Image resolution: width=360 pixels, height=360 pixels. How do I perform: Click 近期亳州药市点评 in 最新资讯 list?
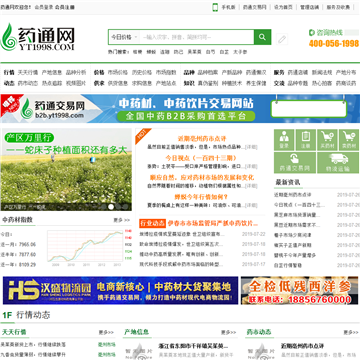point(293,195)
